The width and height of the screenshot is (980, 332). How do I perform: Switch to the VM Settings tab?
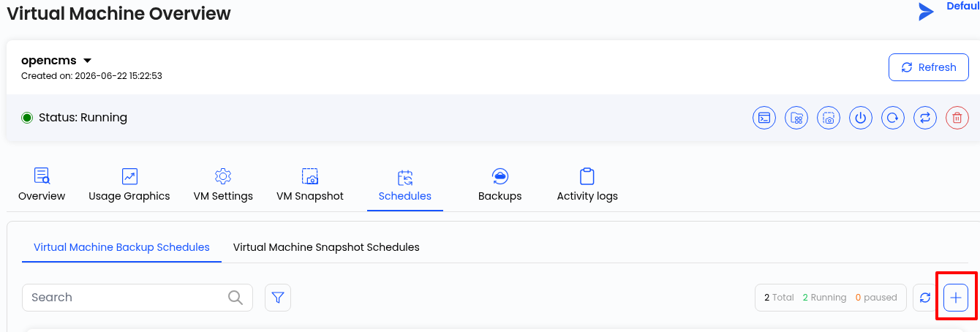point(223,185)
